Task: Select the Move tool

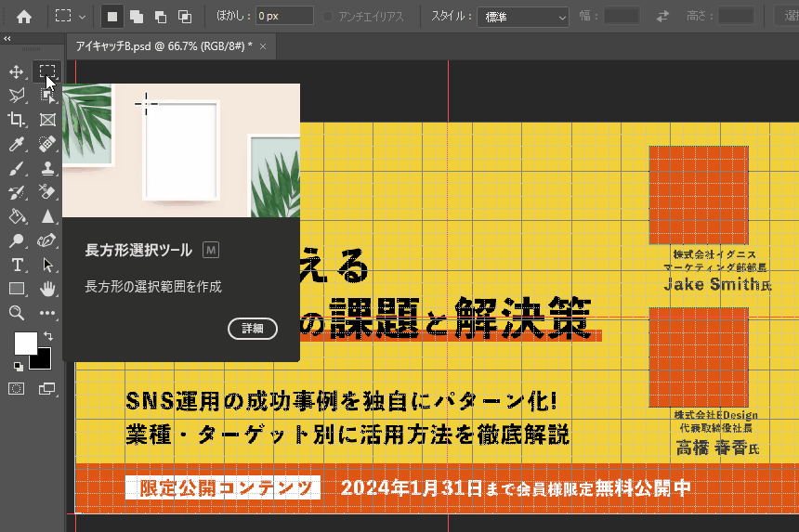Action: [17, 71]
